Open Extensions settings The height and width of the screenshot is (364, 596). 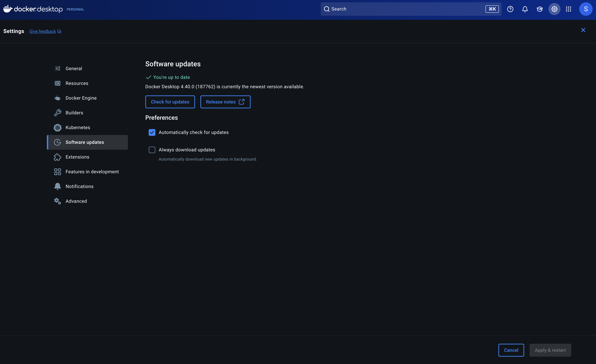(x=88, y=157)
